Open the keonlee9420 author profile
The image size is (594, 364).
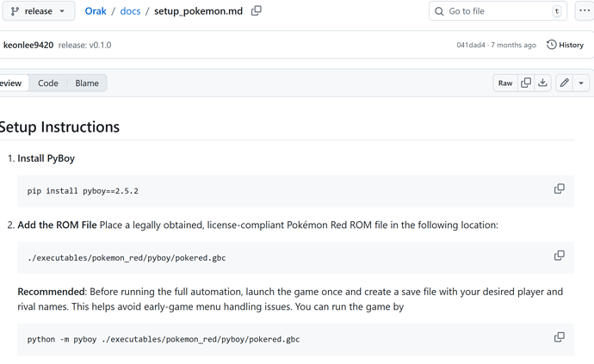28,45
